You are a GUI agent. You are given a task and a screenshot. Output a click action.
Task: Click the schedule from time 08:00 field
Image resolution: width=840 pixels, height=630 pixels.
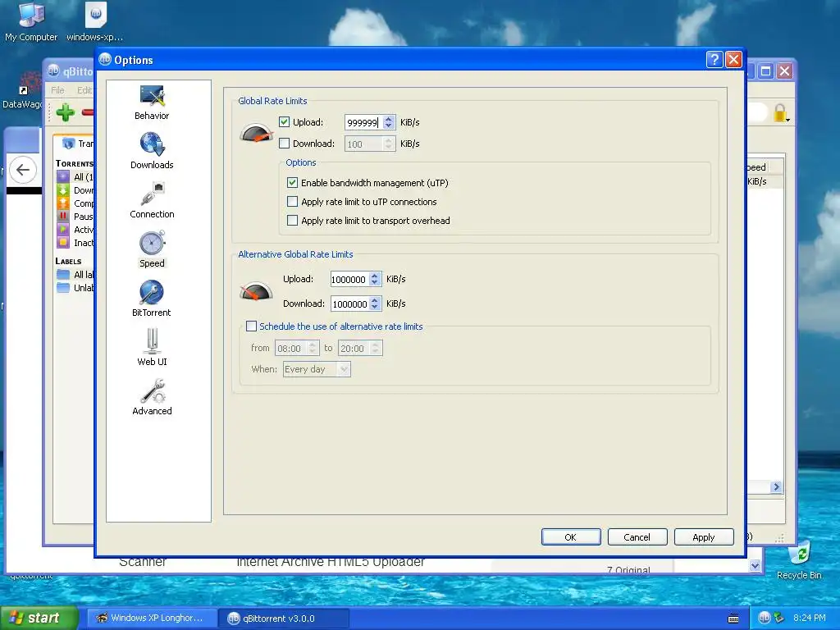pyautogui.click(x=297, y=348)
